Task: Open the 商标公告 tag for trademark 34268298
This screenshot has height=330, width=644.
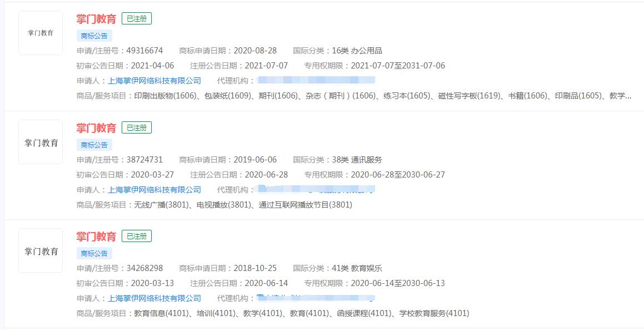Action: pyautogui.click(x=94, y=253)
